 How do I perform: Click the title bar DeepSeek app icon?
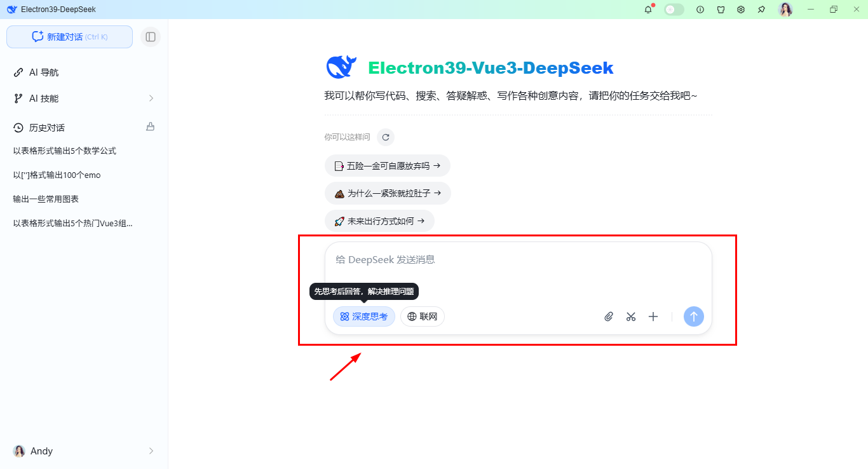(12, 10)
